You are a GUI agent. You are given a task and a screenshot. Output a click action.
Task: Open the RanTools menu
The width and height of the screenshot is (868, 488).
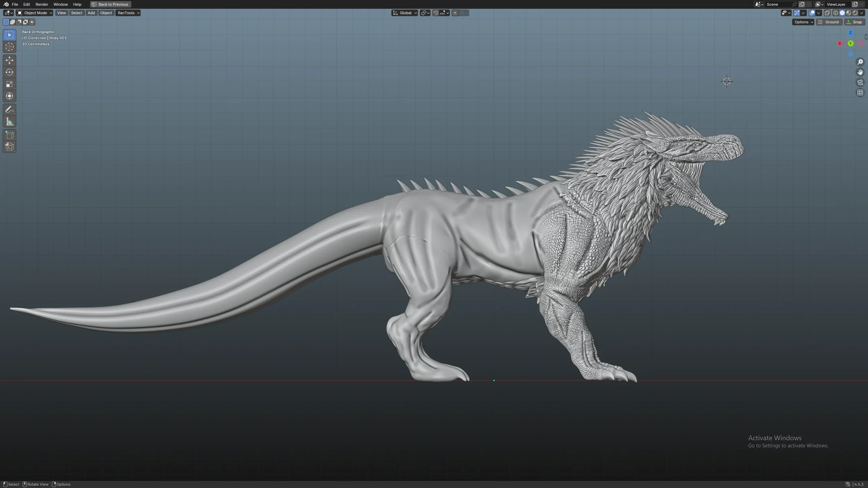pyautogui.click(x=128, y=13)
